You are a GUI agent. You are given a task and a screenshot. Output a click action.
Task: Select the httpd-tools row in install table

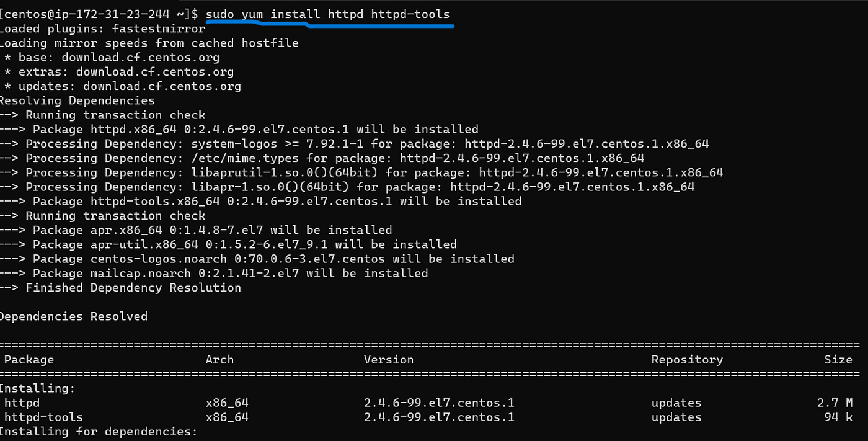428,417
